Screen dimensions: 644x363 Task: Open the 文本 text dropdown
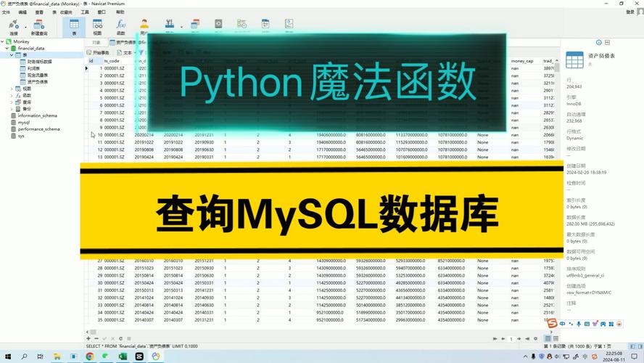click(x=126, y=52)
